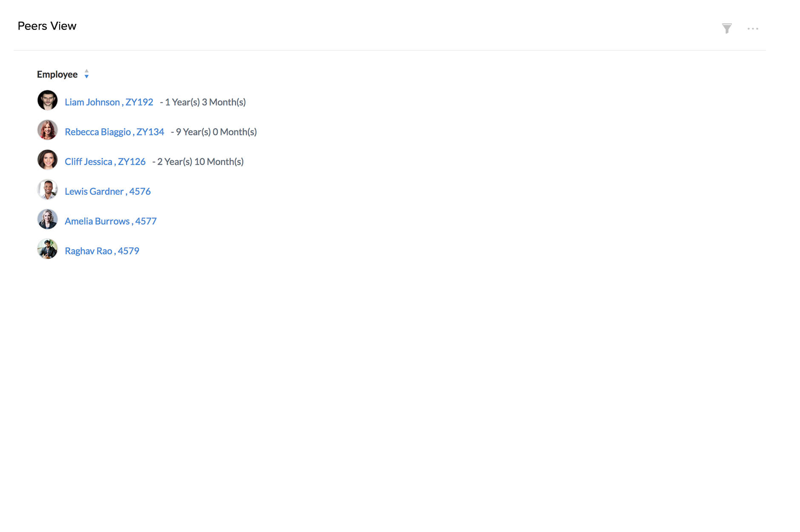800x532 pixels.
Task: Sort employees ascending with the up arrow
Action: click(87, 72)
